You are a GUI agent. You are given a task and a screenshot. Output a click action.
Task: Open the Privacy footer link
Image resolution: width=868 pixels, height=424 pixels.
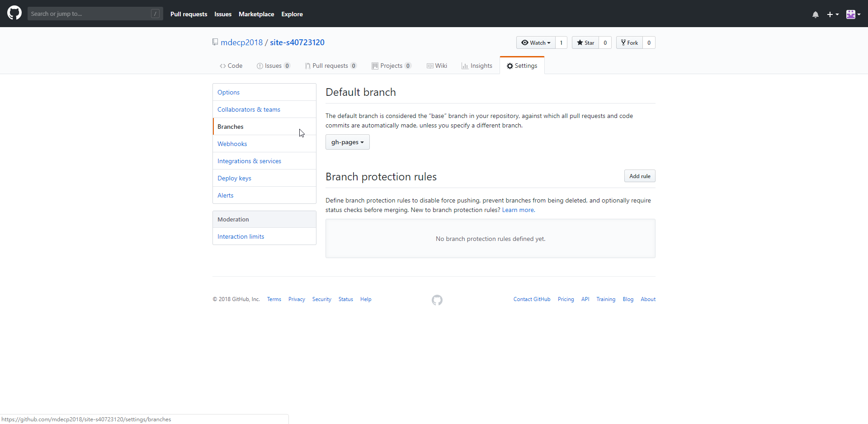pos(297,299)
